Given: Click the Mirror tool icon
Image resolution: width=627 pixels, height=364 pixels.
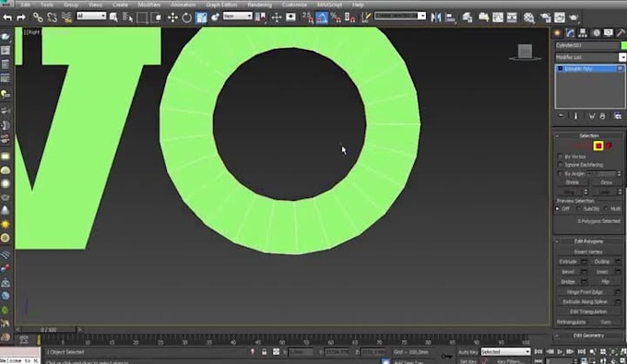Looking at the screenshot, I should (436, 18).
